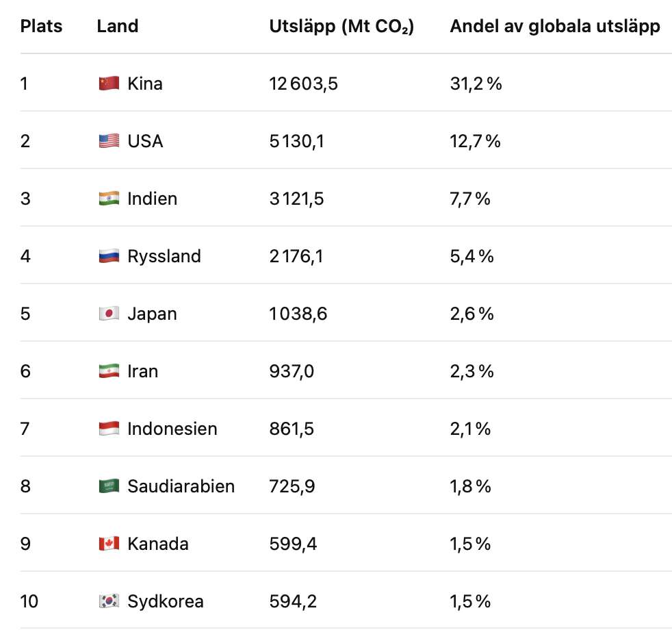Click the China flag icon

click(109, 83)
